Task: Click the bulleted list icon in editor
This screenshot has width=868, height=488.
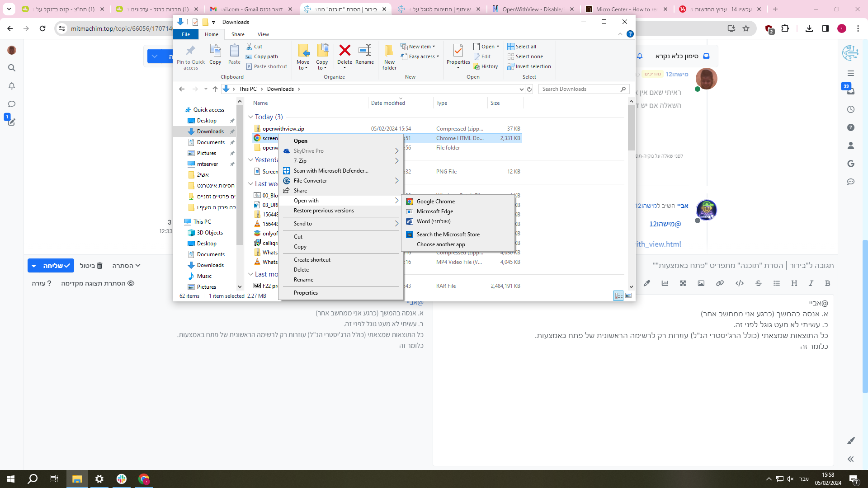Action: click(777, 283)
